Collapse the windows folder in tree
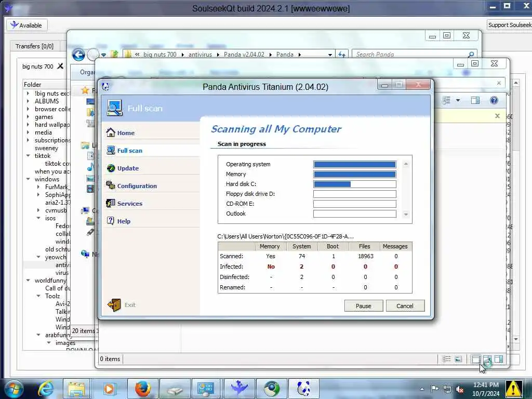Image resolution: width=532 pixels, height=399 pixels. coord(28,179)
